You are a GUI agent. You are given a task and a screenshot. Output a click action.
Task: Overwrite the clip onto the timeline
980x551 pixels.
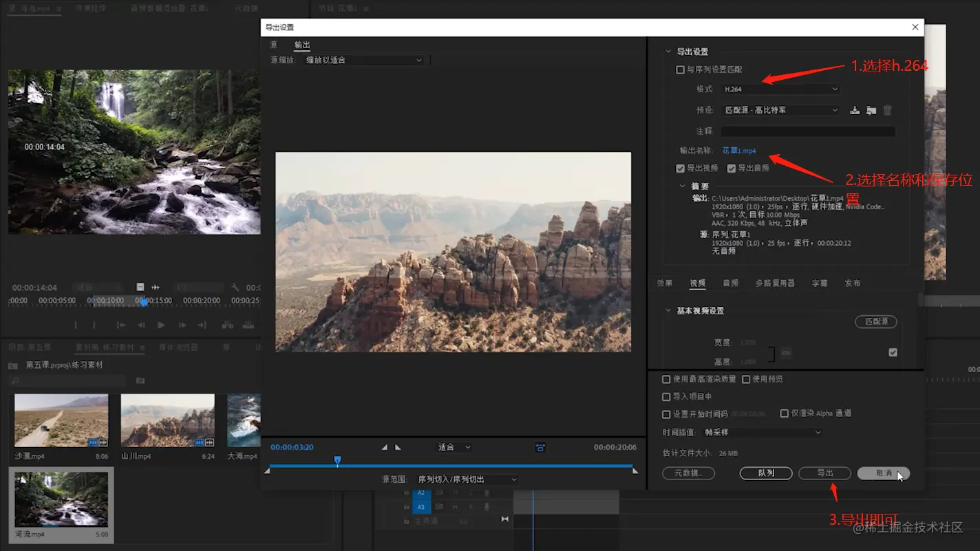click(248, 325)
